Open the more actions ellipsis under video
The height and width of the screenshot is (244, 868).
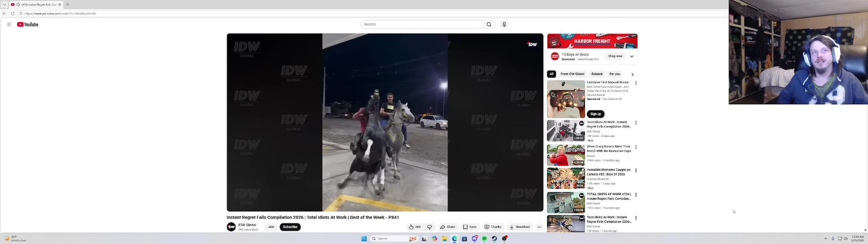(x=539, y=227)
